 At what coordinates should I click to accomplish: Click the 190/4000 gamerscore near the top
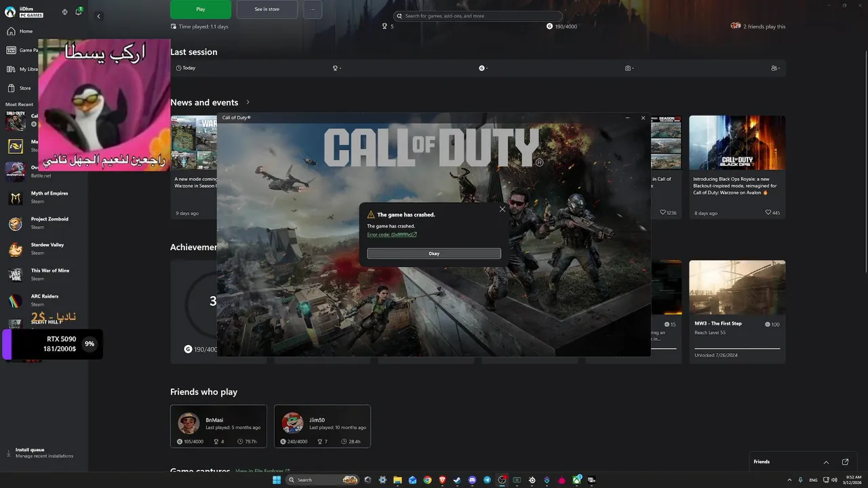tap(561, 26)
